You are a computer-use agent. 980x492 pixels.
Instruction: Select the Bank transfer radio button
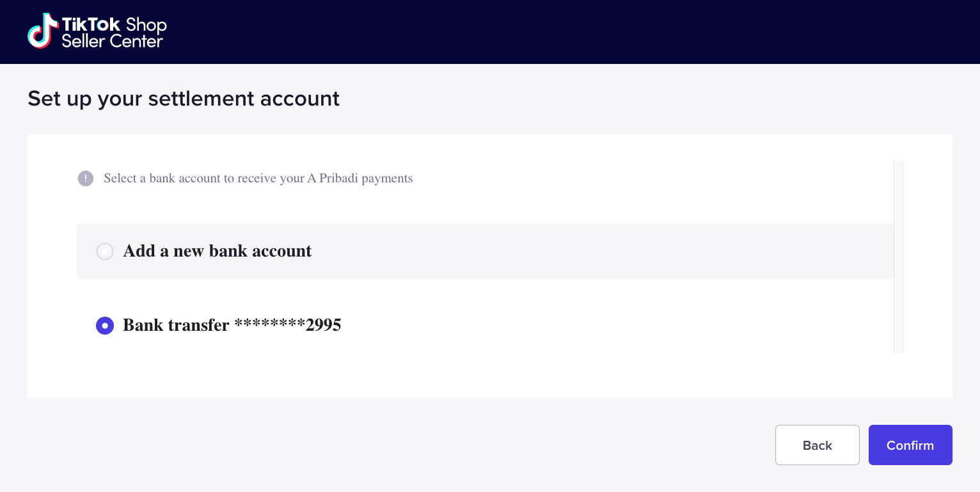click(x=105, y=326)
